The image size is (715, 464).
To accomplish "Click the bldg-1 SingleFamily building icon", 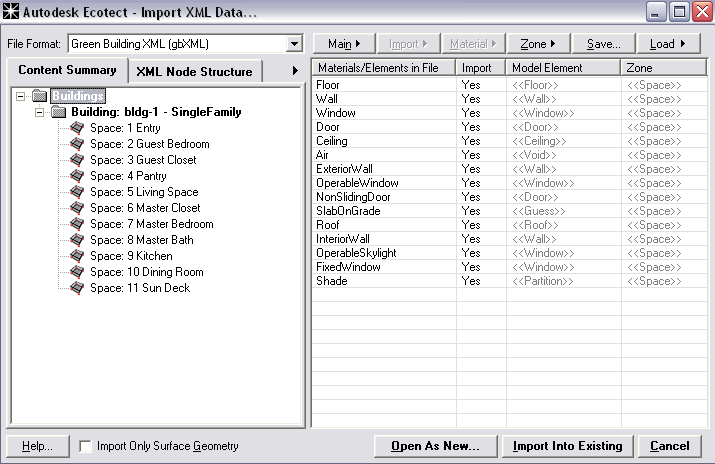I will 59,112.
